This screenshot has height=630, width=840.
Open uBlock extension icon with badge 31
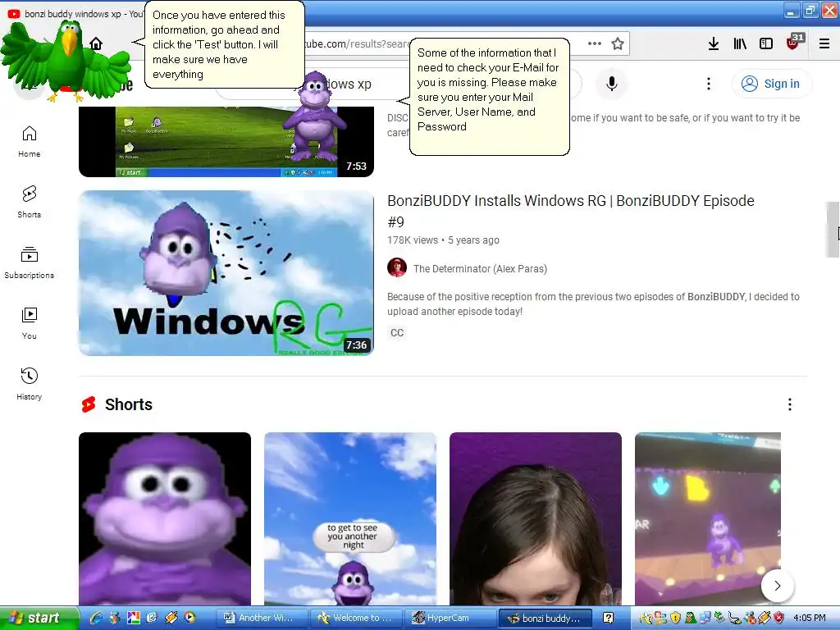click(794, 43)
